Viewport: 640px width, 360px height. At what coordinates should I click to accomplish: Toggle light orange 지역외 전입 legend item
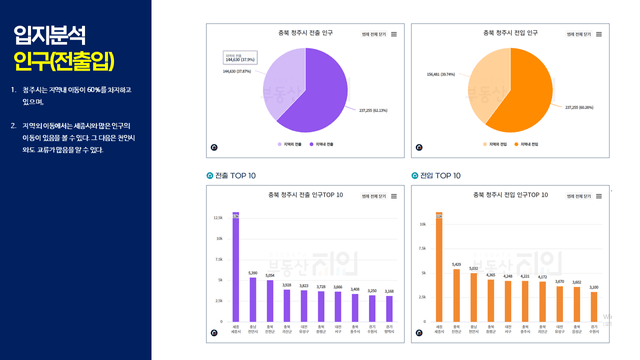coord(495,144)
